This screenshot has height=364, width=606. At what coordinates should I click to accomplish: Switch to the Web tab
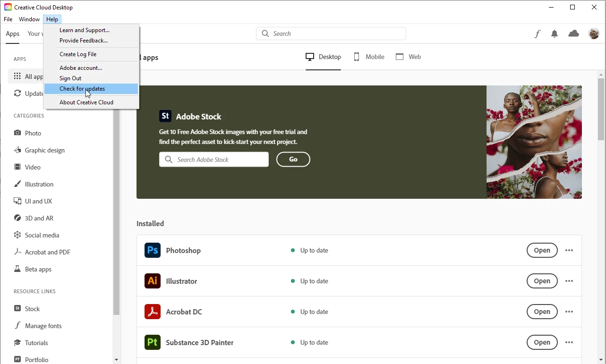click(409, 57)
